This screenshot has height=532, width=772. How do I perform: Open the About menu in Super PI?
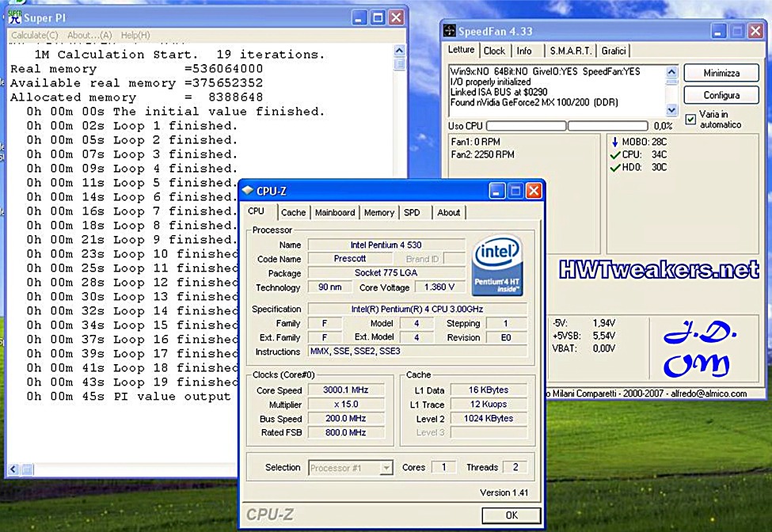point(89,36)
